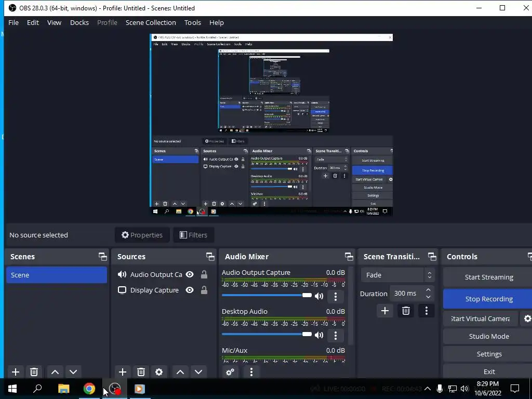Open source Properties button
The width and height of the screenshot is (532, 399).
tap(142, 235)
